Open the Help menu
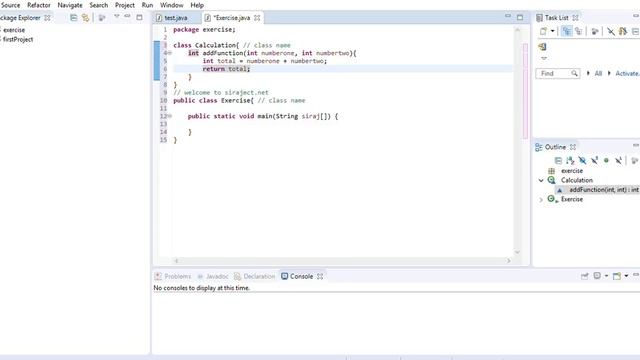 pyautogui.click(x=197, y=5)
